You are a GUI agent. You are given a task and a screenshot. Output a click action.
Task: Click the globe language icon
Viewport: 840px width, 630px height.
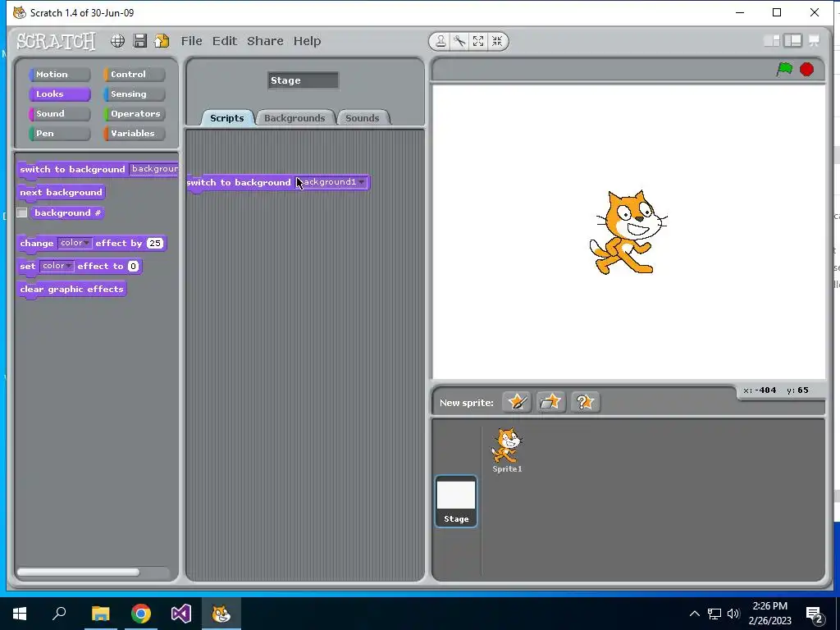point(117,41)
